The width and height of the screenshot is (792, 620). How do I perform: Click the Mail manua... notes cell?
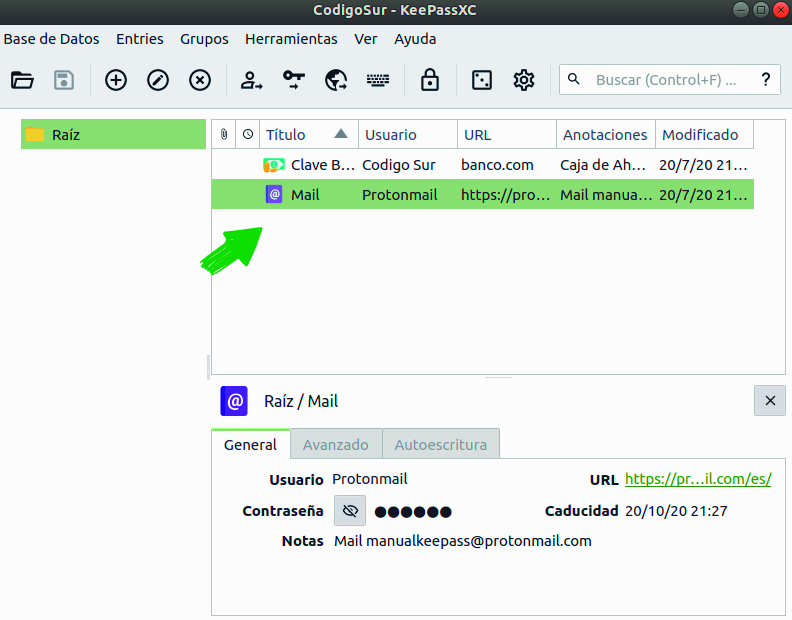click(x=606, y=195)
